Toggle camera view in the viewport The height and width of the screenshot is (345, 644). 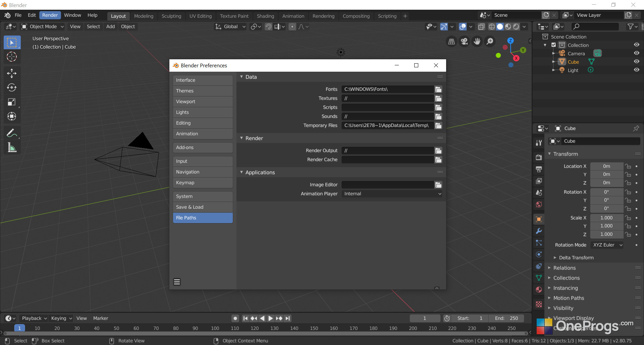464,41
